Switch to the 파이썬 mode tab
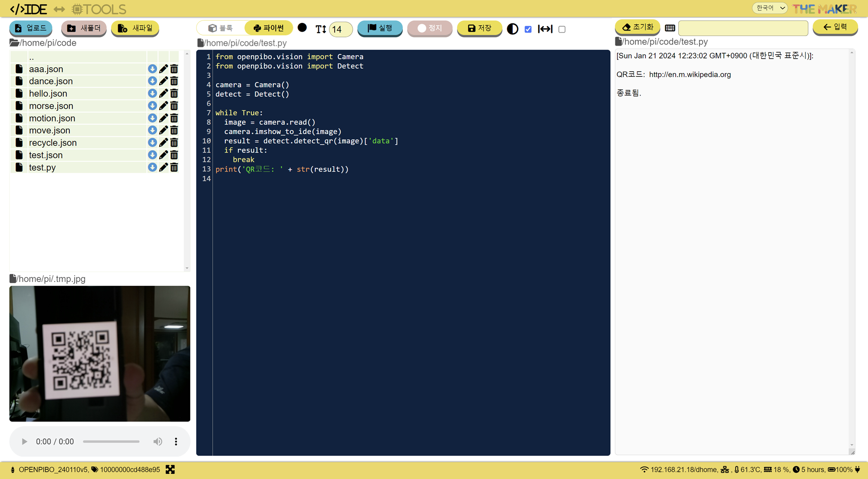This screenshot has width=868, height=479. (269, 28)
